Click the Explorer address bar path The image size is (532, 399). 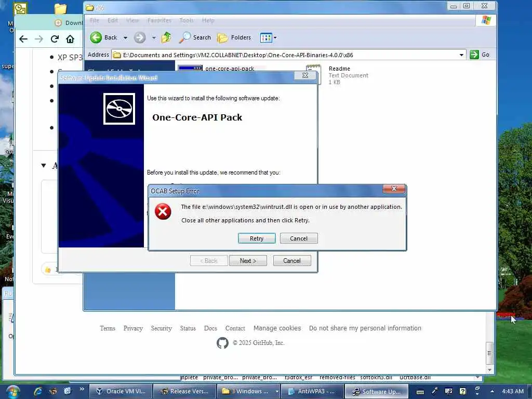pyautogui.click(x=237, y=55)
